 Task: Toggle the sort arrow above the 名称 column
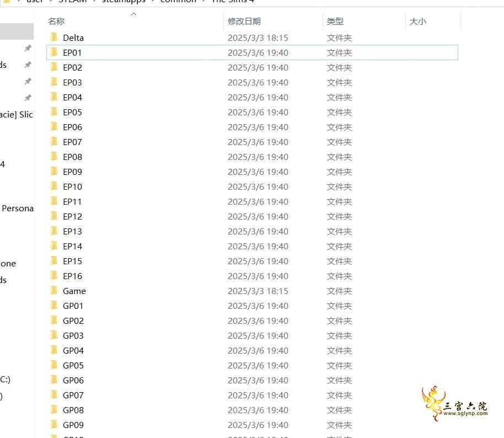[x=133, y=14]
